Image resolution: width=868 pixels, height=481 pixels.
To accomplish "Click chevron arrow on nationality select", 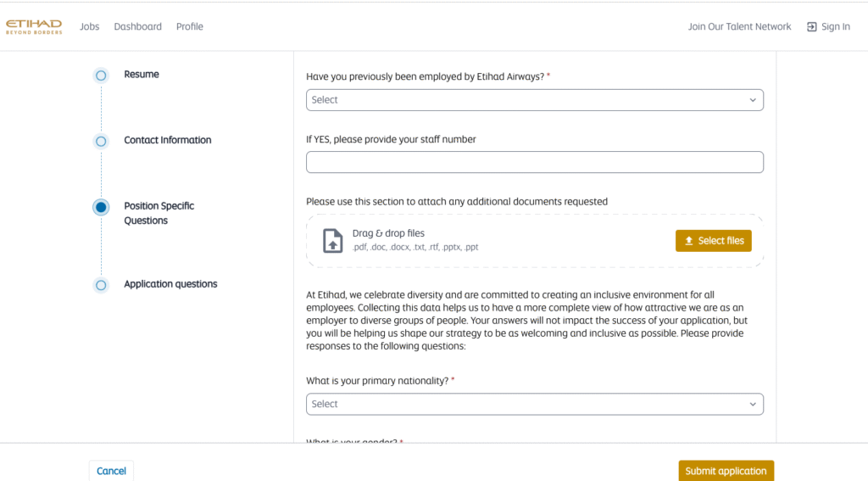I will click(752, 405).
